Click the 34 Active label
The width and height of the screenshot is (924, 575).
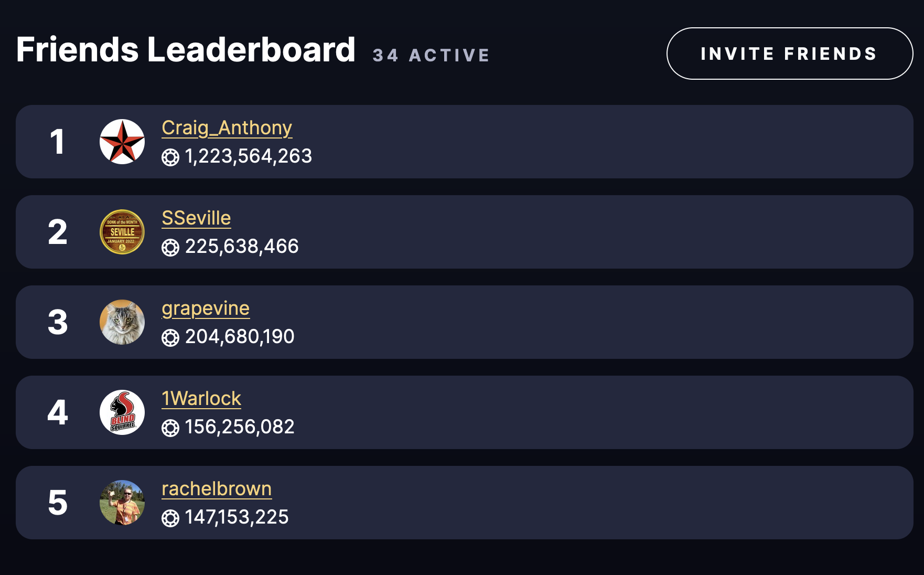tap(431, 55)
